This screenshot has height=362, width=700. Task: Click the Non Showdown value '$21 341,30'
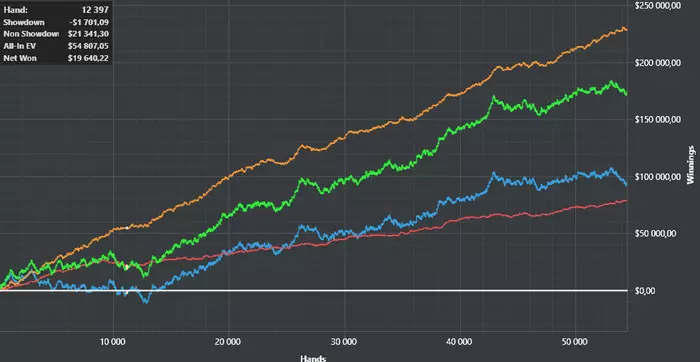point(88,34)
